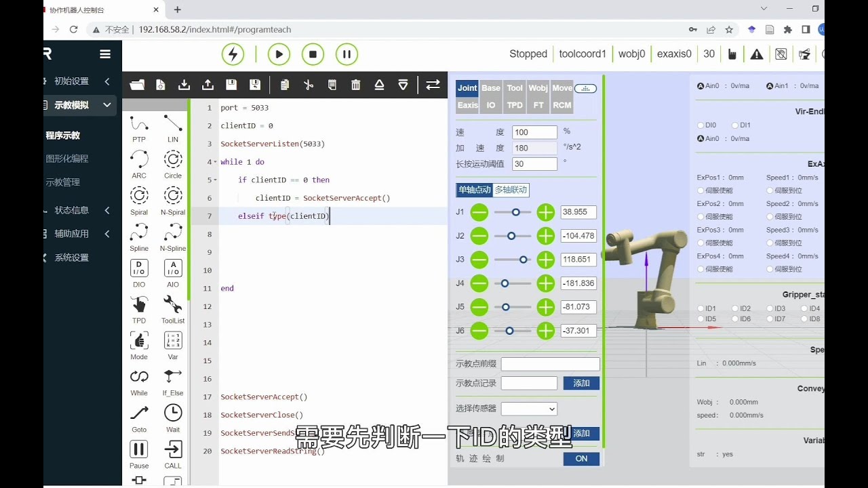This screenshot has width=868, height=488.
Task: Open program file folder icon
Action: [137, 85]
